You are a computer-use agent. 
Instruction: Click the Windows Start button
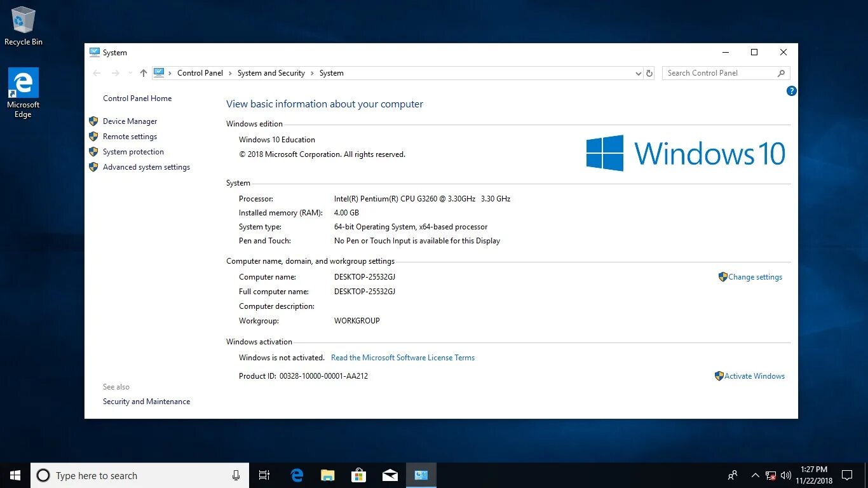pyautogui.click(x=15, y=475)
